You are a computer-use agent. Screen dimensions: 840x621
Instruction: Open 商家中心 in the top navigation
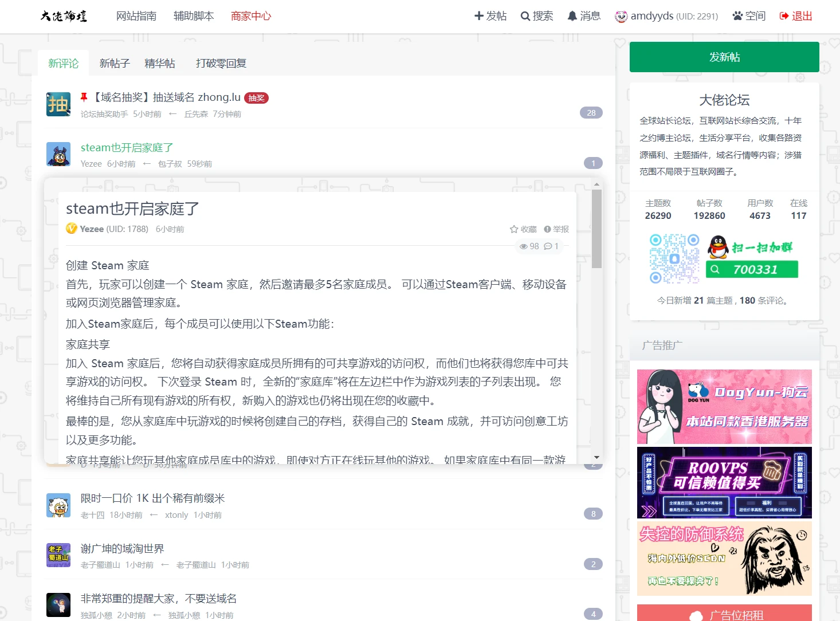(x=251, y=16)
